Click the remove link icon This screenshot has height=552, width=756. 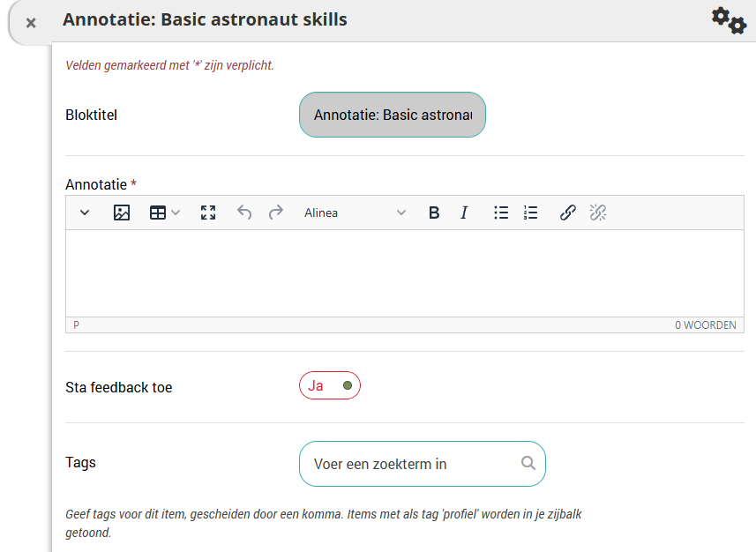[x=598, y=213]
